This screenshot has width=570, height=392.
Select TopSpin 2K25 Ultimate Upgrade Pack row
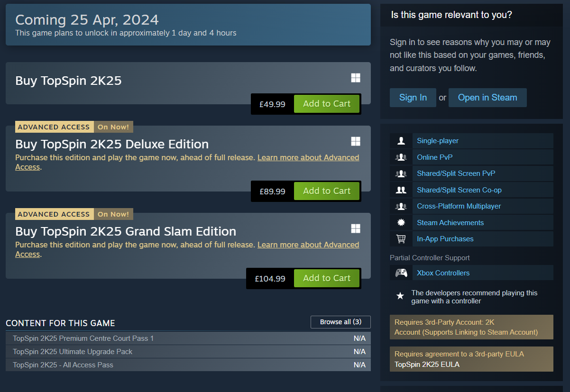coord(188,352)
